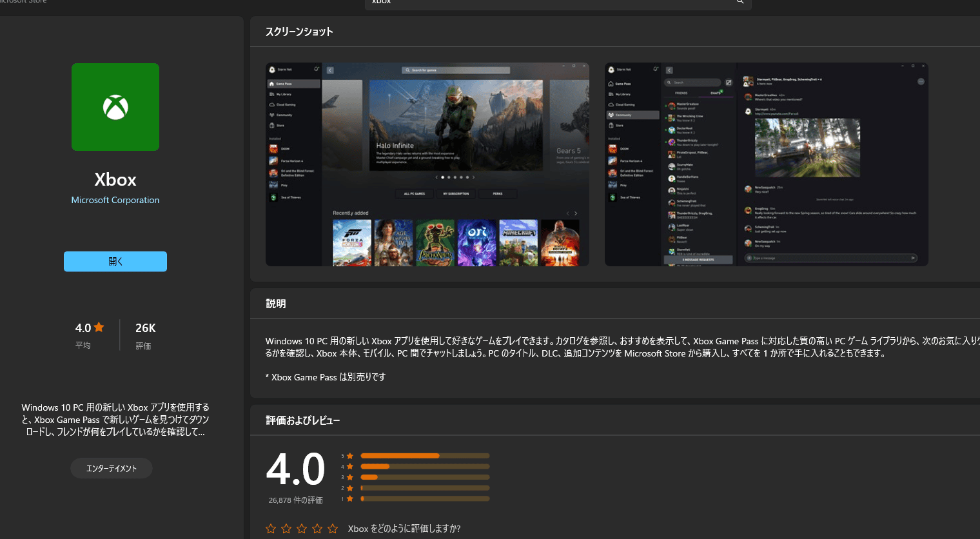Screen dimensions: 980x539
Task: Click the third rating star for Xbox
Action: (x=302, y=529)
